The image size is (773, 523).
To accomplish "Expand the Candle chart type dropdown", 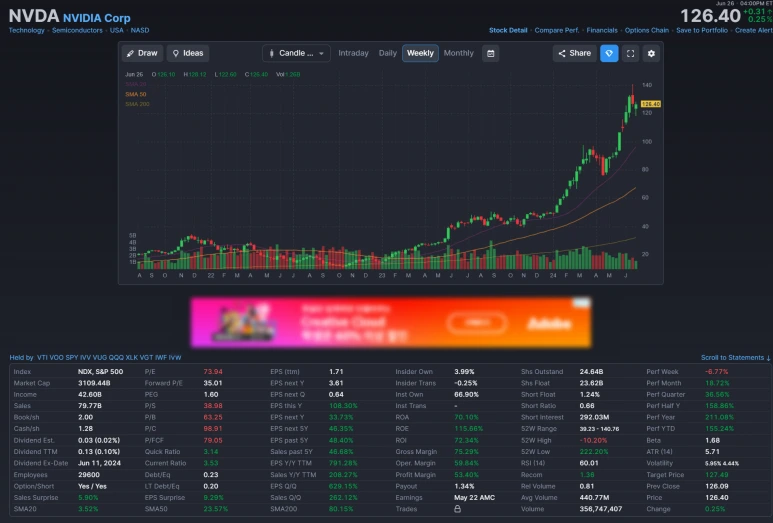I will pos(296,53).
